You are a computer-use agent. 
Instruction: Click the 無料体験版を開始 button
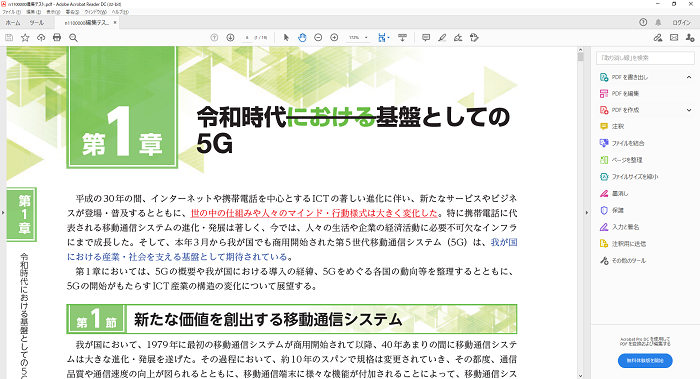[645, 361]
